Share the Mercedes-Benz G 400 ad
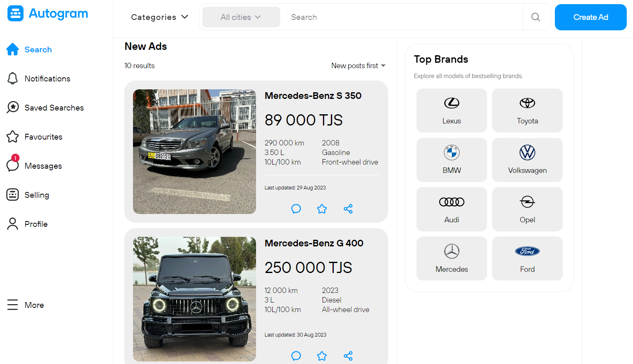633x364 pixels. click(x=348, y=356)
